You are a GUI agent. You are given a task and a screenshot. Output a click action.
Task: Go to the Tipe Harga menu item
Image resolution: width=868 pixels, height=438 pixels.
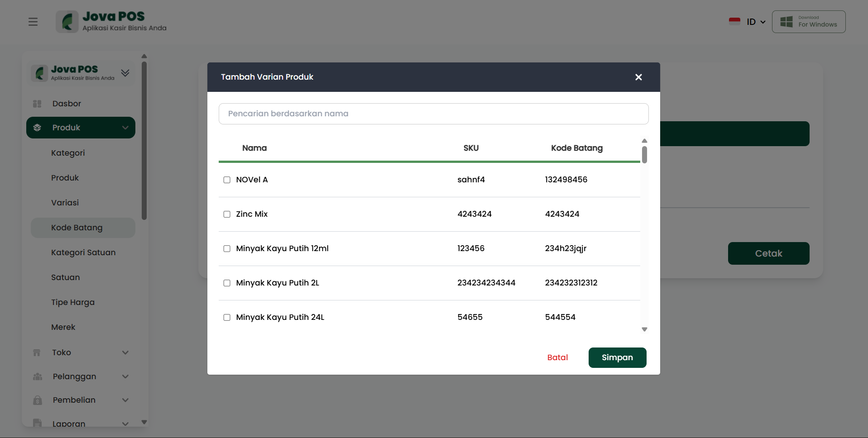(73, 302)
